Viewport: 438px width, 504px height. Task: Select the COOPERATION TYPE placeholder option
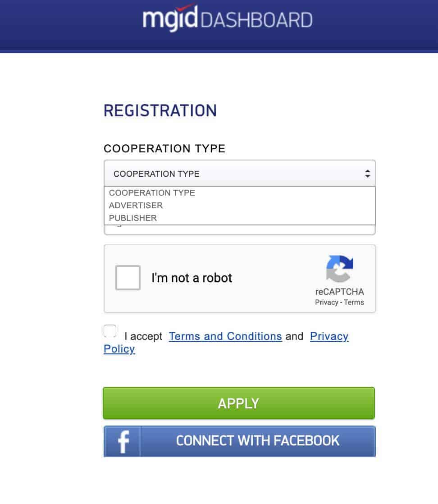152,193
